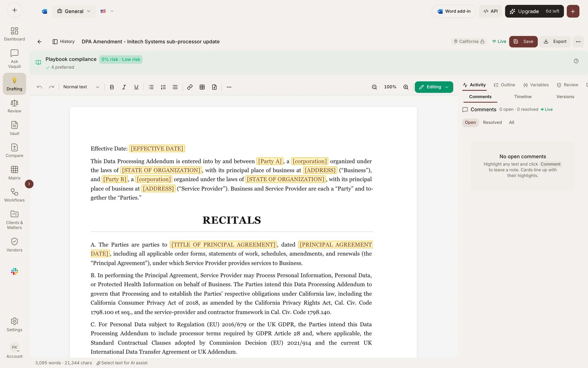Open the General workspace dropdown
588x368 pixels.
tap(74, 11)
